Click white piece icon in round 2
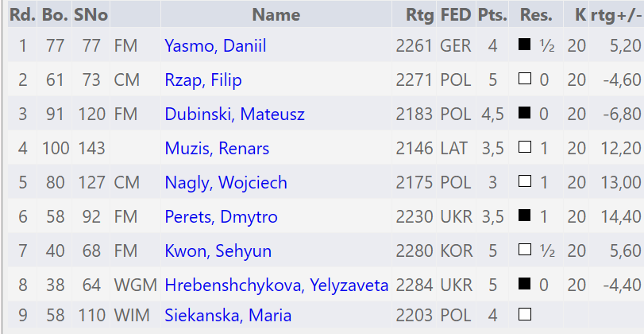 pos(524,79)
